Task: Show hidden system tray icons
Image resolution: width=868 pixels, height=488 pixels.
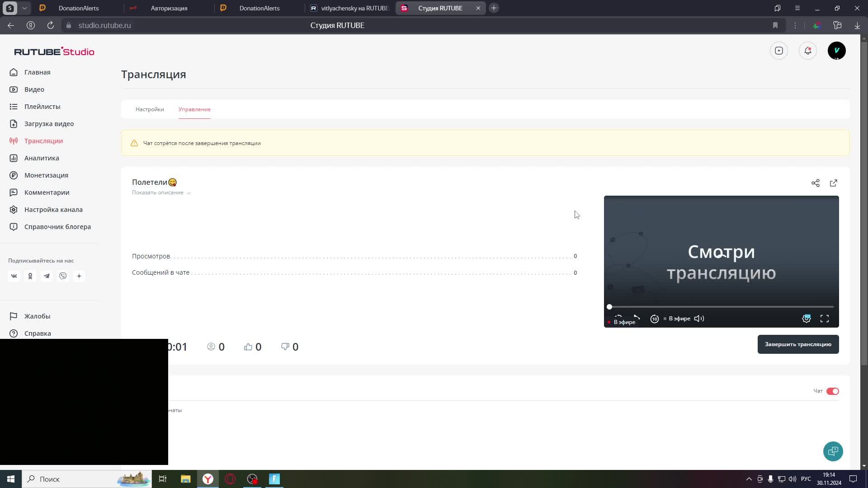Action: 749,479
